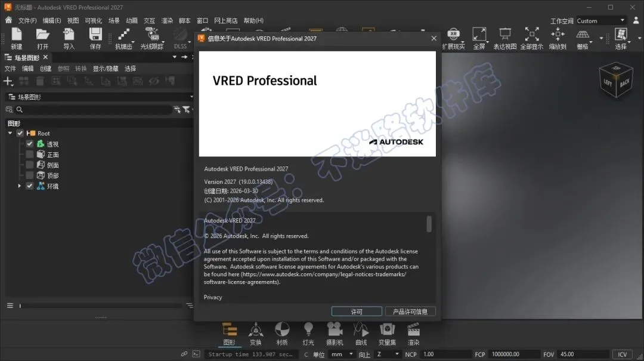Open the 网上商店 menu
The width and height of the screenshot is (644, 361).
tap(225, 20)
